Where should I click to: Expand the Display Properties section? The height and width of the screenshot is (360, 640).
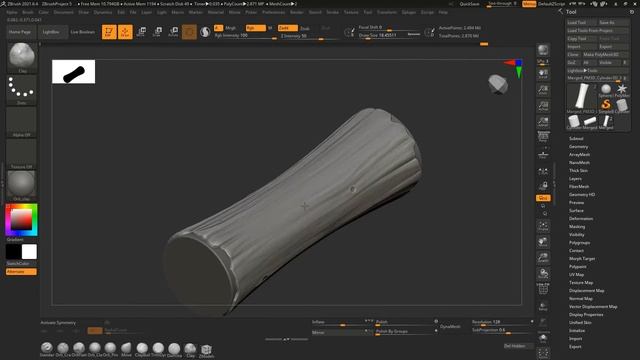click(x=586, y=315)
